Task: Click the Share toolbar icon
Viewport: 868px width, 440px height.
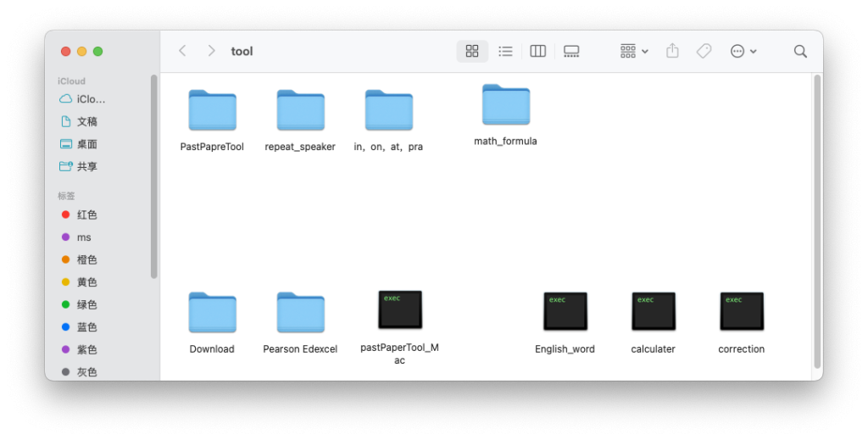Action: [672, 51]
